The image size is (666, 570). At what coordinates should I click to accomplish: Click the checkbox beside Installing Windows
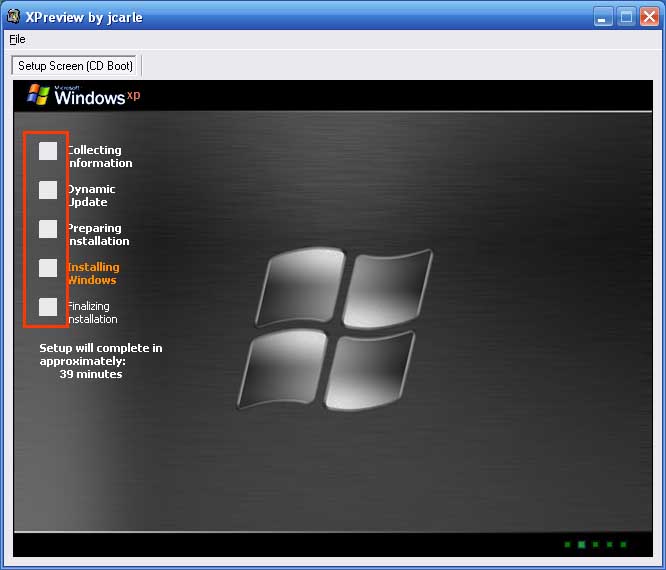point(48,268)
